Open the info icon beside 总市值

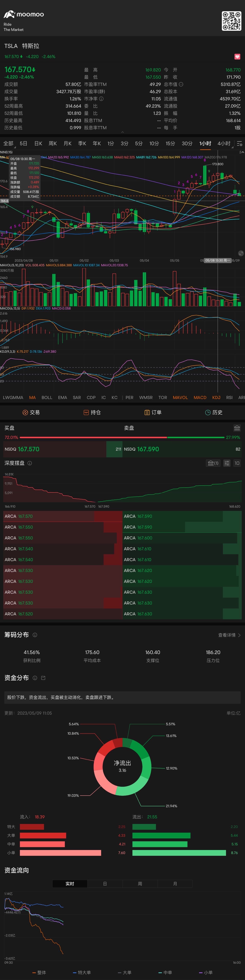181,84
